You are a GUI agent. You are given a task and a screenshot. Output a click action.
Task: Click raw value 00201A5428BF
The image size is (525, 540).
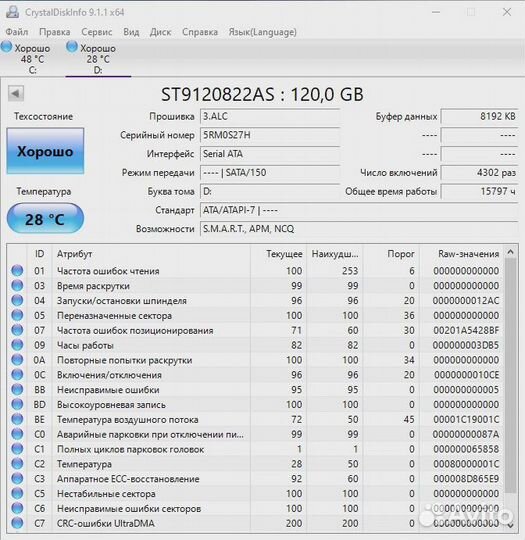click(x=466, y=330)
